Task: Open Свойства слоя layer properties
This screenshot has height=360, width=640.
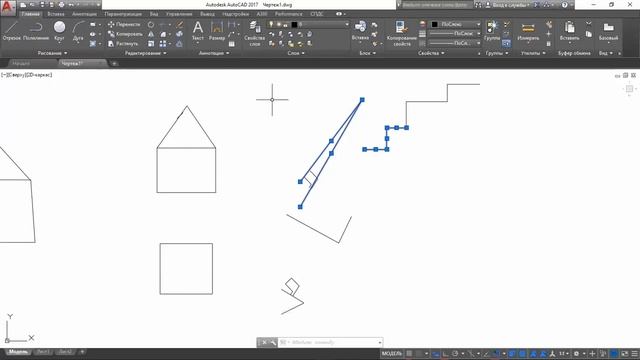Action: pos(255,33)
